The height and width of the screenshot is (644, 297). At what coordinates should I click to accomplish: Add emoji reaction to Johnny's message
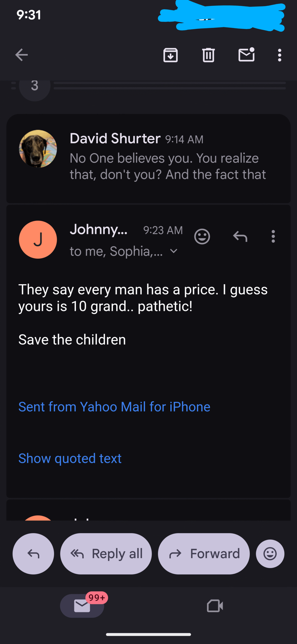tap(202, 236)
